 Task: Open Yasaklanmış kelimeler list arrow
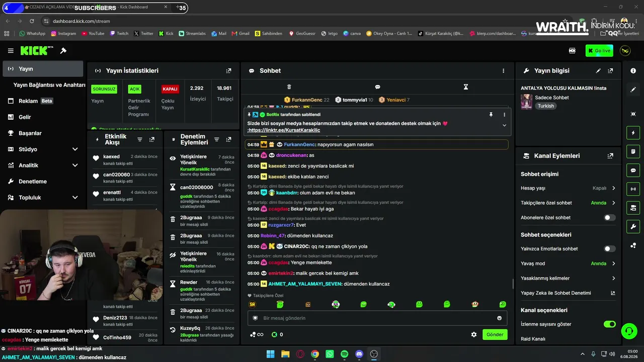613,278
